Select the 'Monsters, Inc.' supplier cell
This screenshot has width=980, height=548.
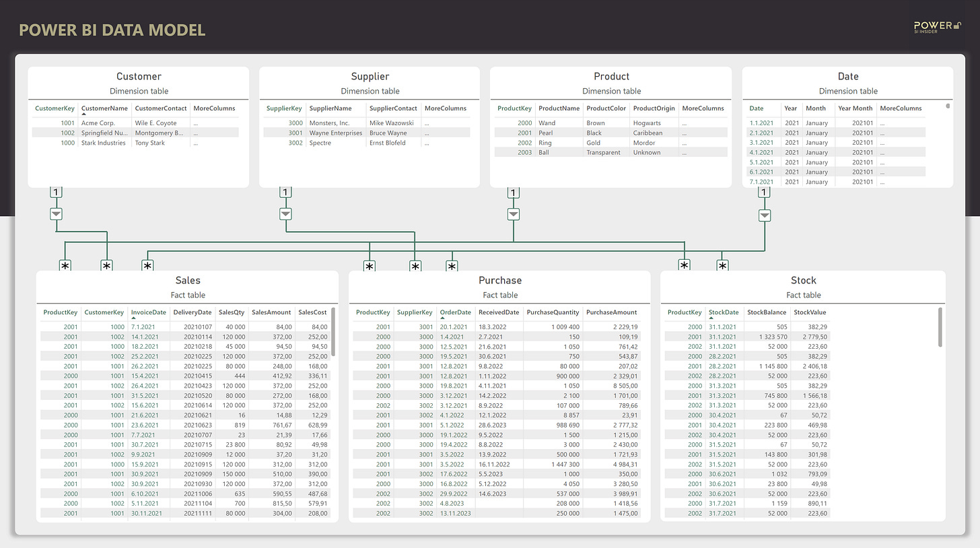click(329, 123)
